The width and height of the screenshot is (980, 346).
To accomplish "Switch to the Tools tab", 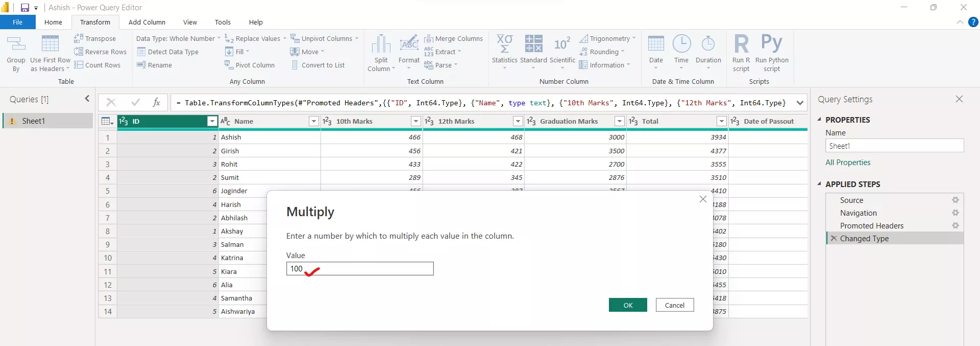I will coord(223,22).
